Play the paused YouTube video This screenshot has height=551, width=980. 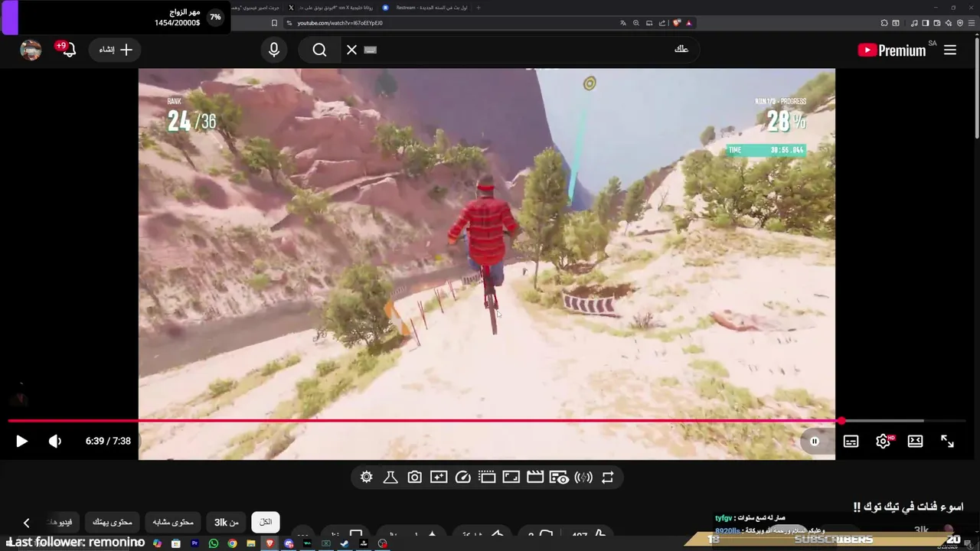pyautogui.click(x=21, y=441)
